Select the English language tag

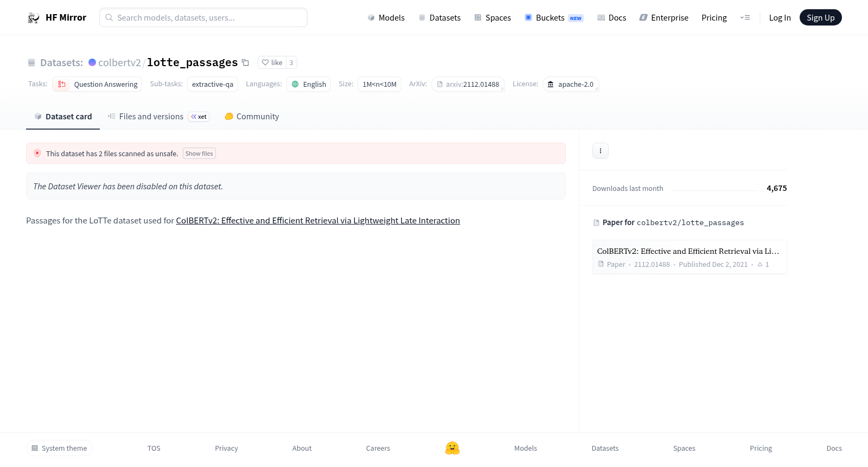click(x=309, y=84)
